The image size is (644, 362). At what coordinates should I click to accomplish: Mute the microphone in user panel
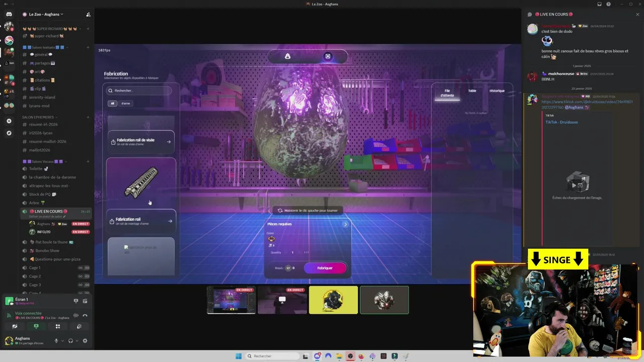56,340
